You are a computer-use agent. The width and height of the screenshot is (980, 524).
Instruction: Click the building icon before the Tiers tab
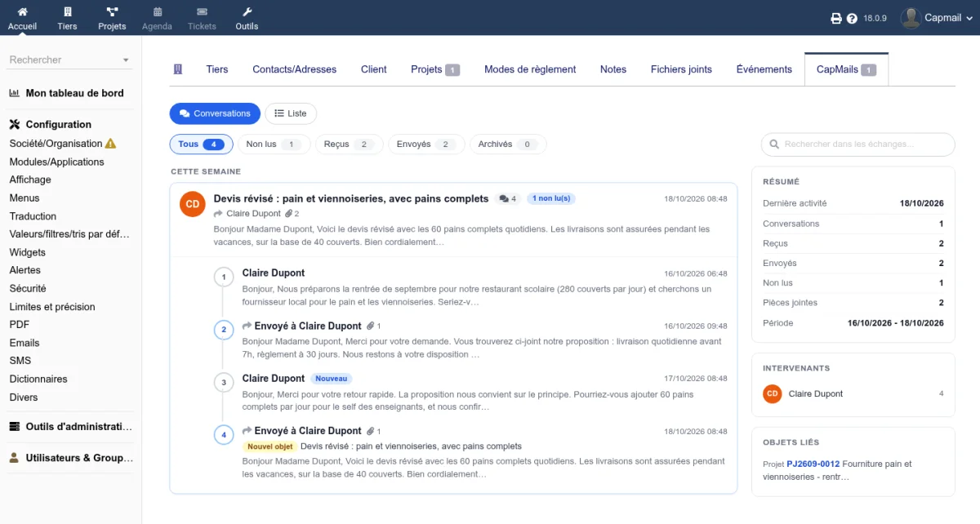[x=178, y=69]
